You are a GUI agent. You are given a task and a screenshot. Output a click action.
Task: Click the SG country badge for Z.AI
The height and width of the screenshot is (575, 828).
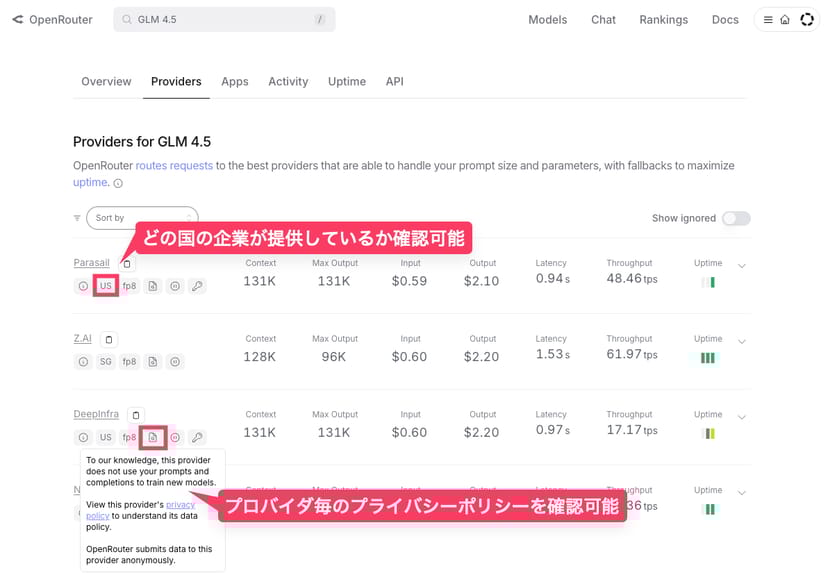click(105, 362)
